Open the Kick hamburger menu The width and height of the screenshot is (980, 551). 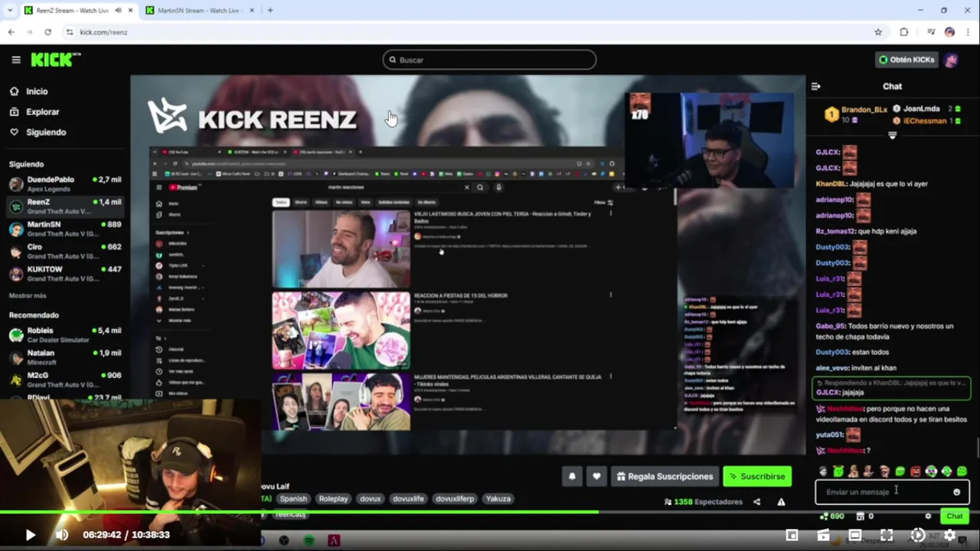click(16, 60)
